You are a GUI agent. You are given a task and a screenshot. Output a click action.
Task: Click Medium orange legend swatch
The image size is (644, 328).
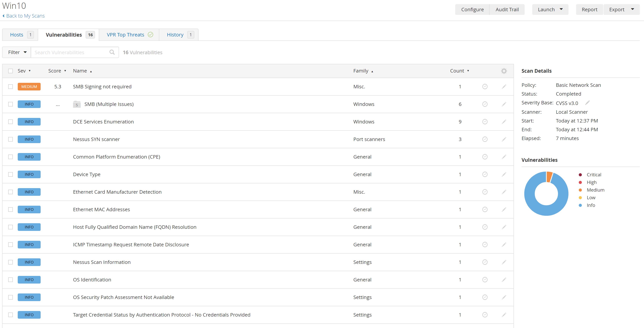(580, 190)
